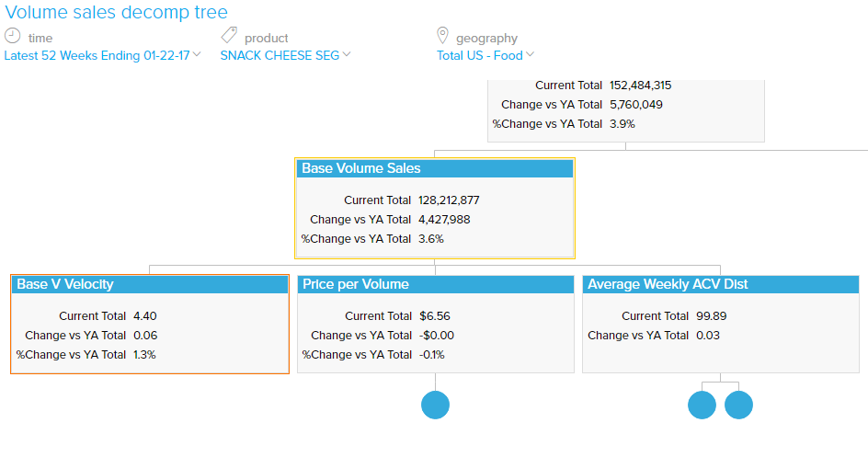
Task: Click the Base Volume Sales value 128,212,877
Action: tap(449, 200)
